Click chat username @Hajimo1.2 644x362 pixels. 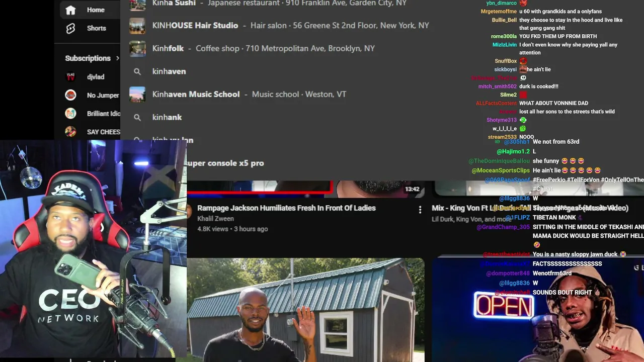[x=513, y=151]
